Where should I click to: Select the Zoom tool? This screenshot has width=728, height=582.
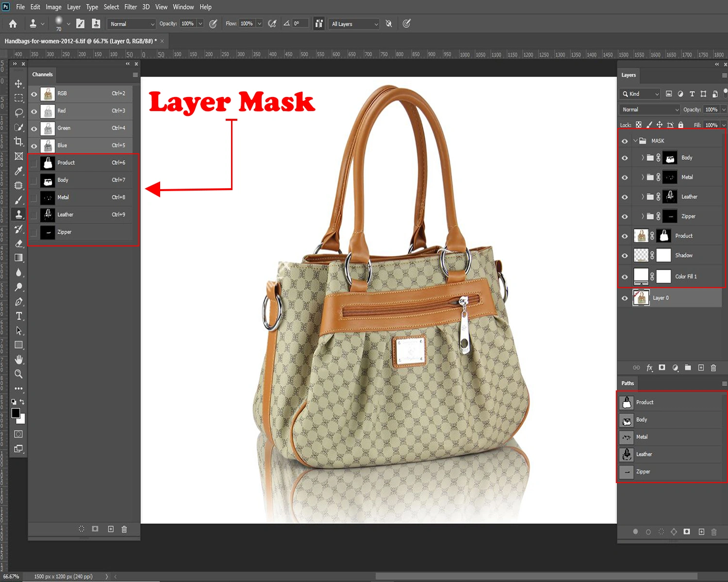tap(18, 374)
